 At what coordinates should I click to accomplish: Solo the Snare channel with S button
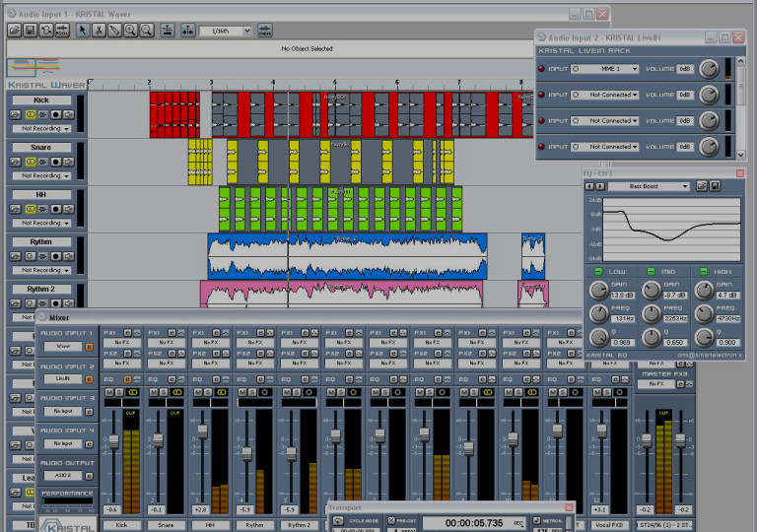point(164,392)
